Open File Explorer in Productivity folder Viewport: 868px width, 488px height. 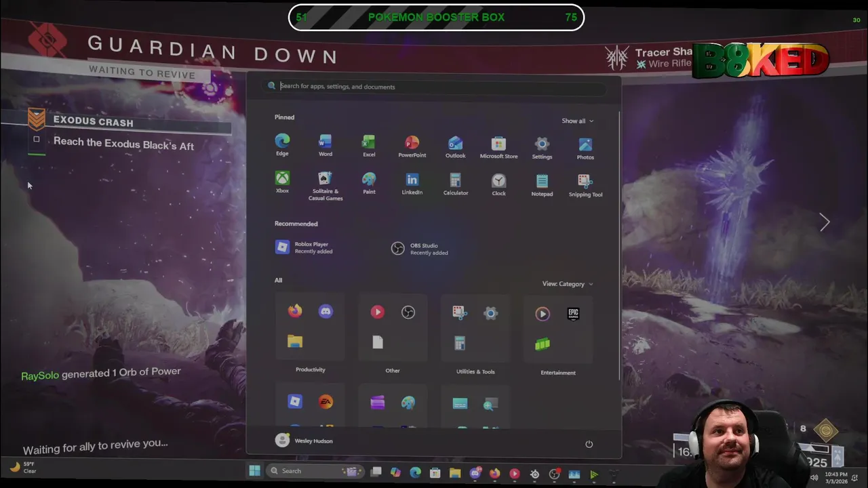pos(295,342)
